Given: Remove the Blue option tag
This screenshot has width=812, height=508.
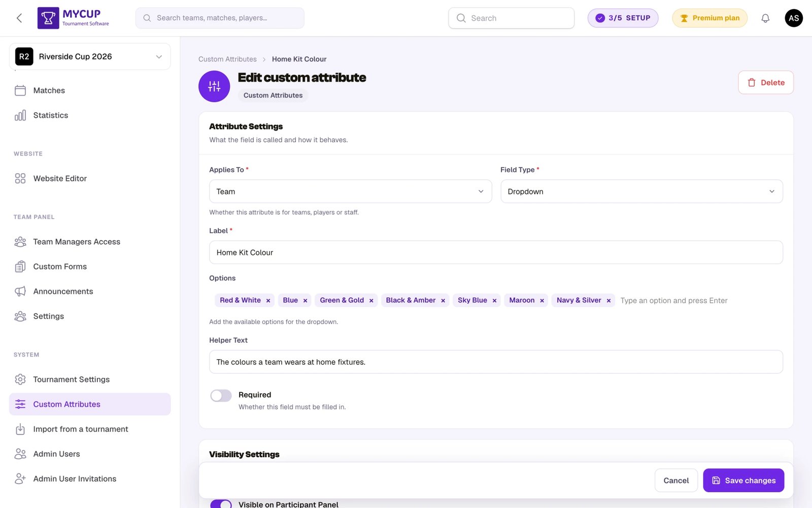Looking at the screenshot, I should (305, 301).
